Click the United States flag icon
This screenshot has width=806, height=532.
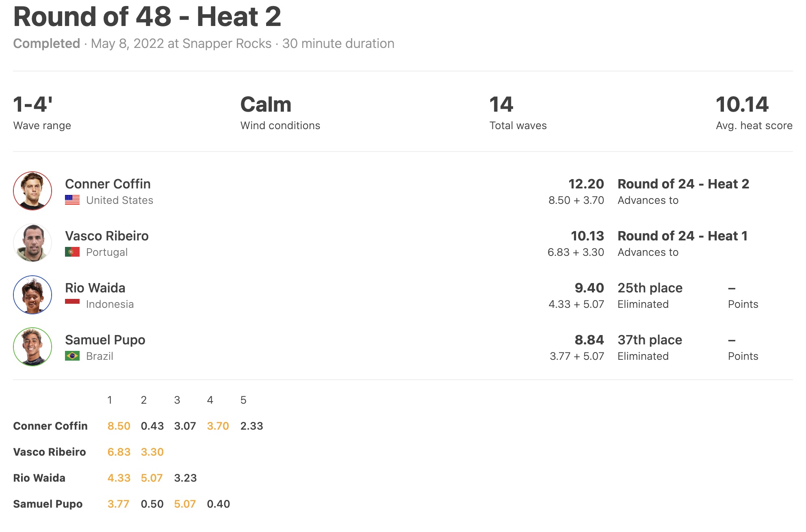(72, 200)
